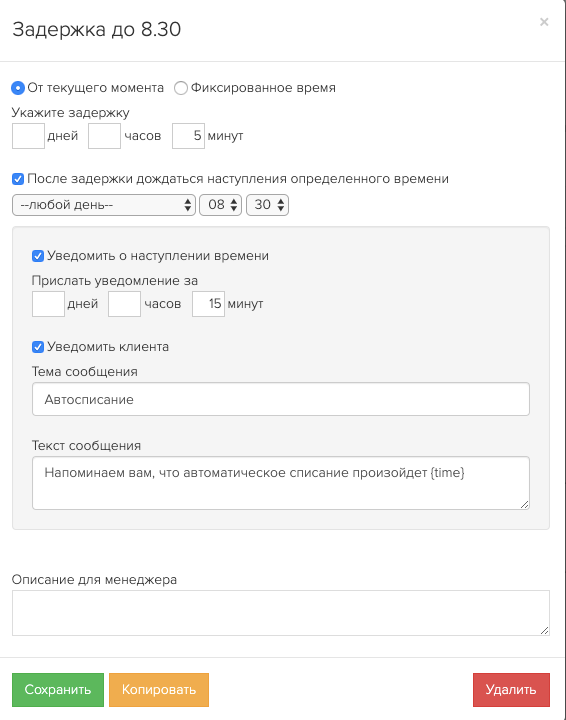Click the notification days input field
Screen dimensions: 566x720
tap(48, 304)
